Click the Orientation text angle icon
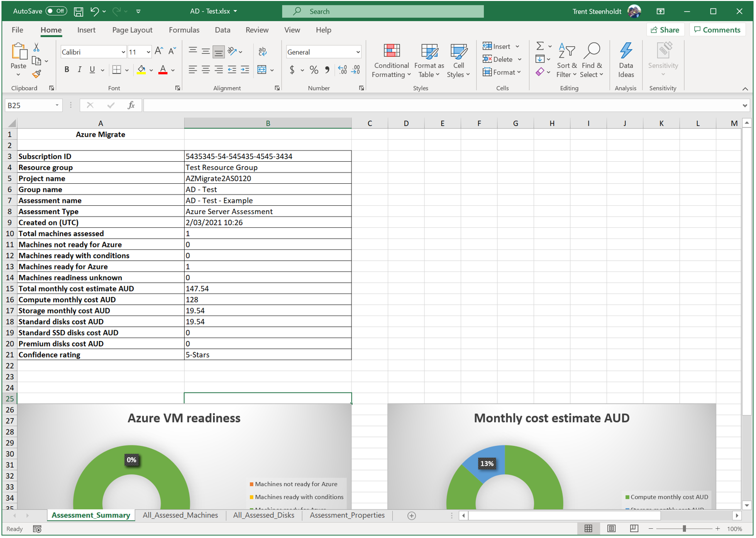 [x=233, y=51]
